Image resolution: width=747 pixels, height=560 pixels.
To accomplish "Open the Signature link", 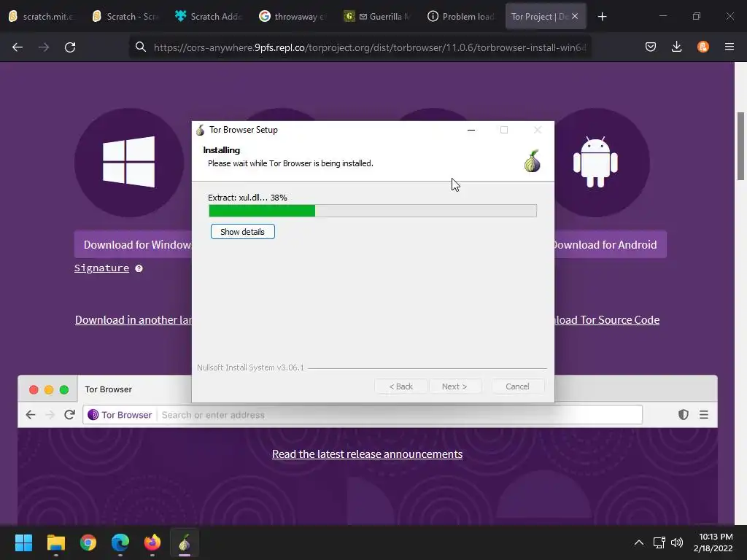I will click(101, 268).
